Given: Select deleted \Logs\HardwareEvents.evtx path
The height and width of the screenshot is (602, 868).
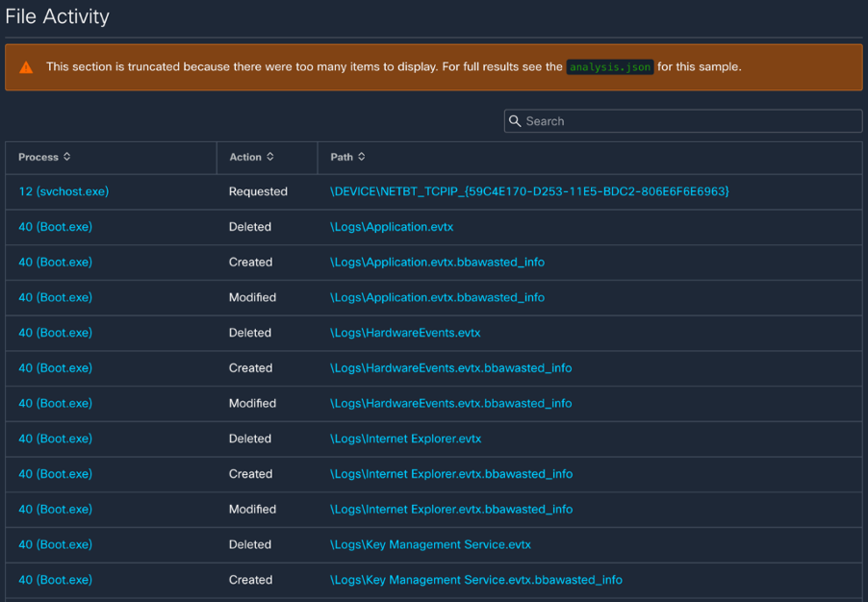Looking at the screenshot, I should [405, 333].
